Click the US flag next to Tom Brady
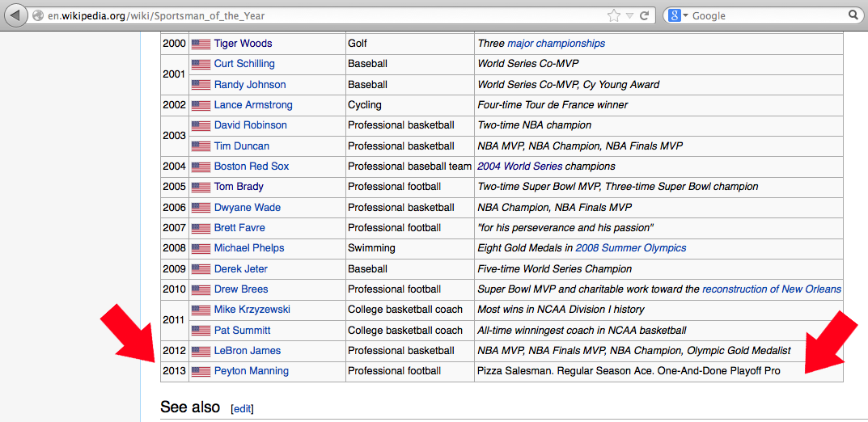The image size is (868, 422). pos(201,187)
